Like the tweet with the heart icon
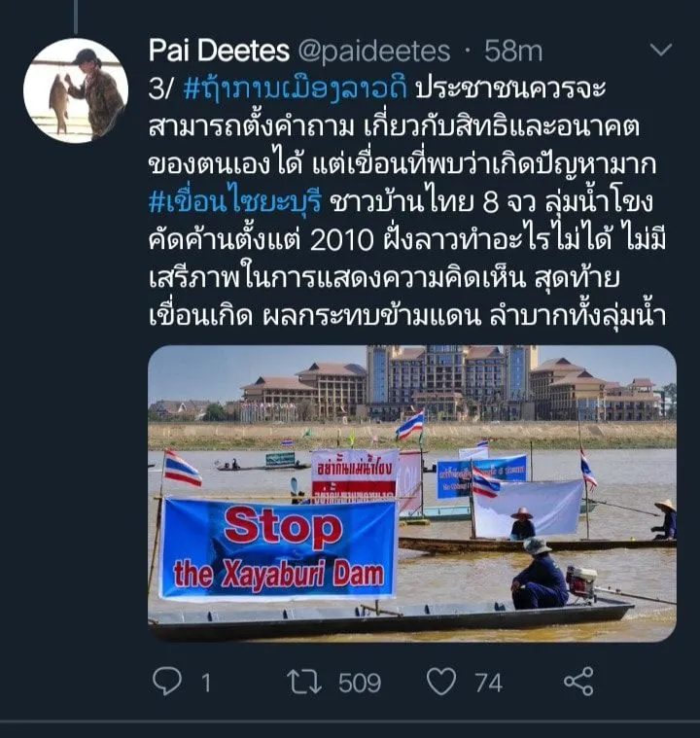Viewport: 700px width, 738px height. tap(441, 682)
